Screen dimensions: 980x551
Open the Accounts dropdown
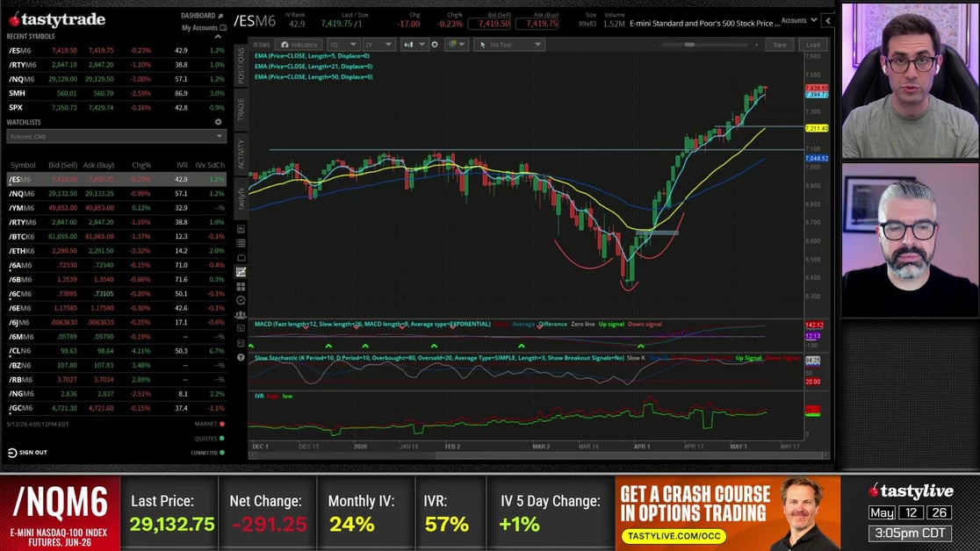point(799,20)
